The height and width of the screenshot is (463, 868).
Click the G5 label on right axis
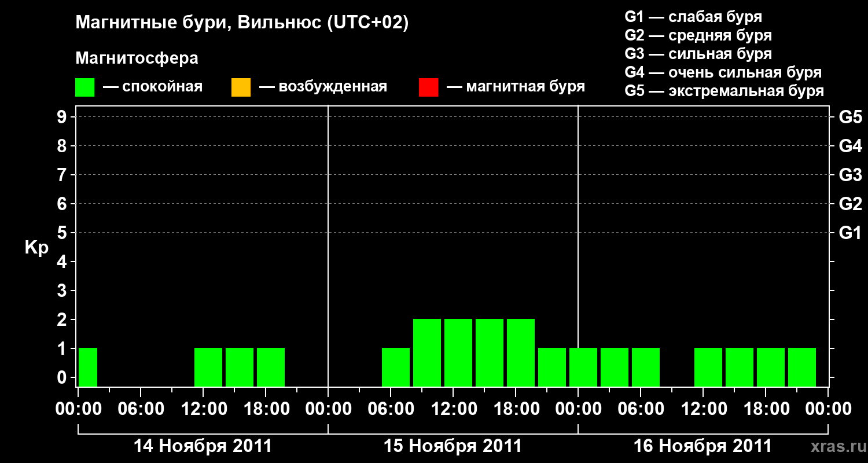coord(851,117)
